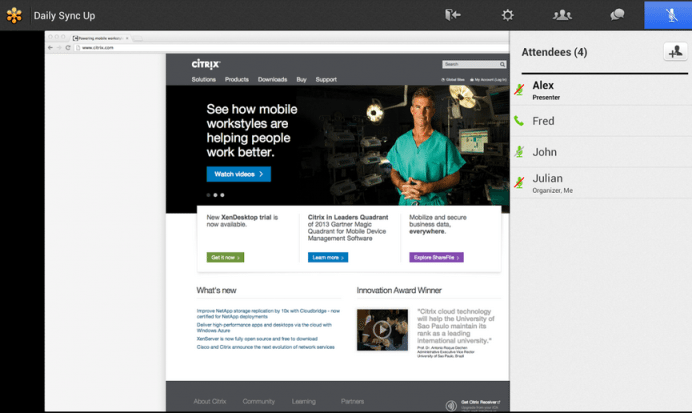Click About Citrix in the footer
The height and width of the screenshot is (413, 692).
(210, 402)
